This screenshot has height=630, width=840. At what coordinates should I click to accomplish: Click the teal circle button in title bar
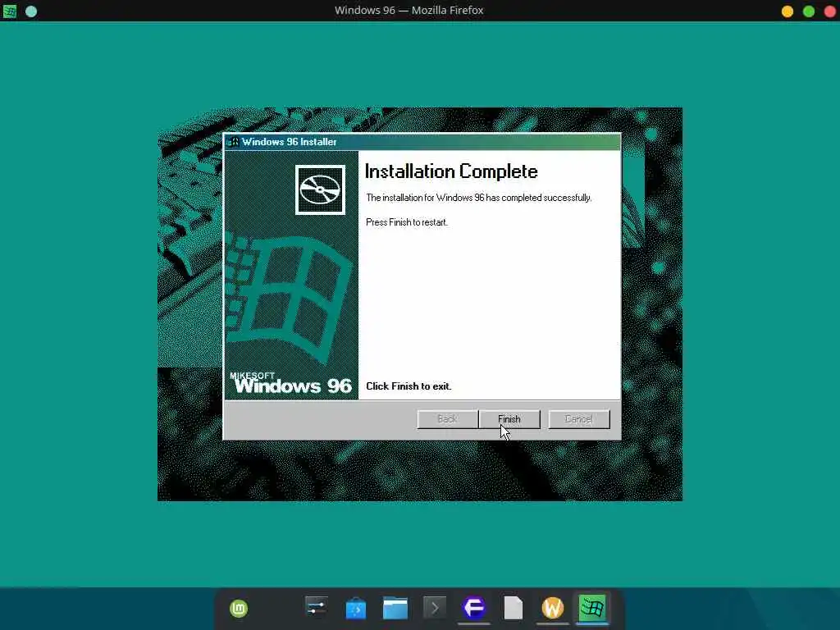tap(31, 11)
